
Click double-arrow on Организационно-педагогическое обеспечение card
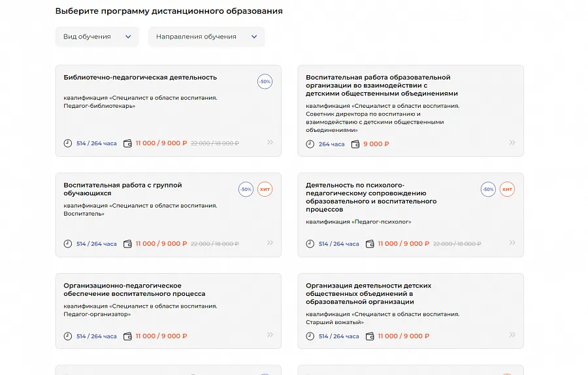pyautogui.click(x=270, y=334)
